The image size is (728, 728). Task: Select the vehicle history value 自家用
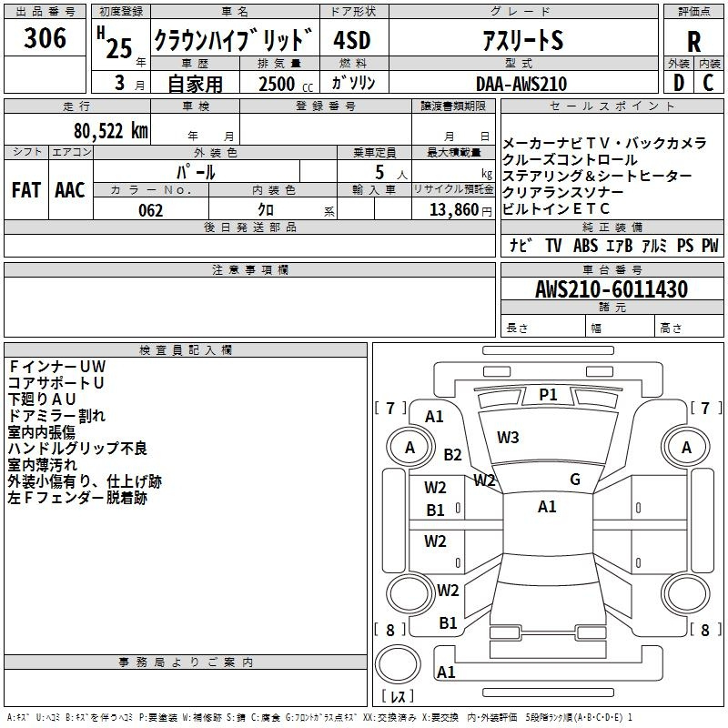coord(195,84)
